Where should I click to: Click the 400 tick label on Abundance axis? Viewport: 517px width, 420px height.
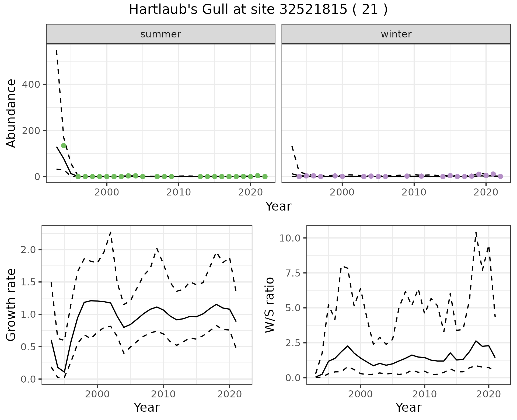(31, 85)
